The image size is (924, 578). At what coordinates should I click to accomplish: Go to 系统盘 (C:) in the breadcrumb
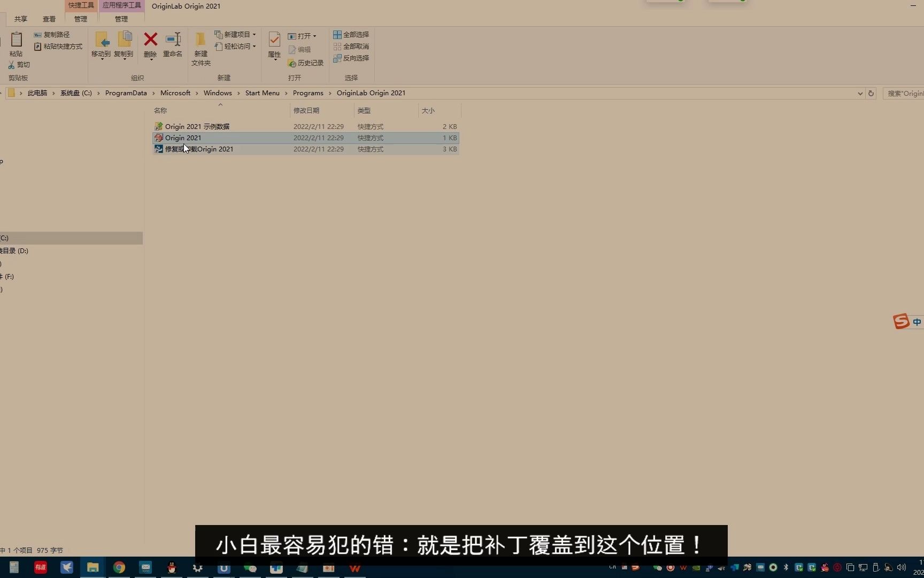point(76,93)
